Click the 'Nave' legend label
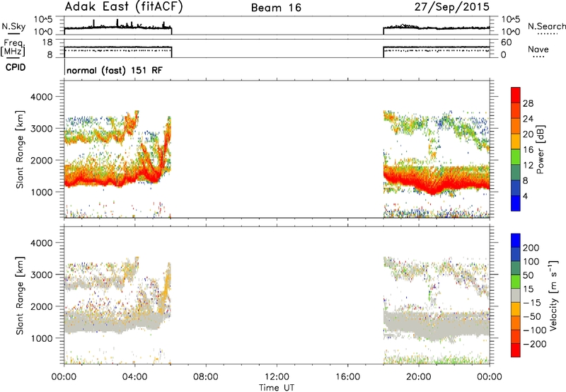 [538, 49]
